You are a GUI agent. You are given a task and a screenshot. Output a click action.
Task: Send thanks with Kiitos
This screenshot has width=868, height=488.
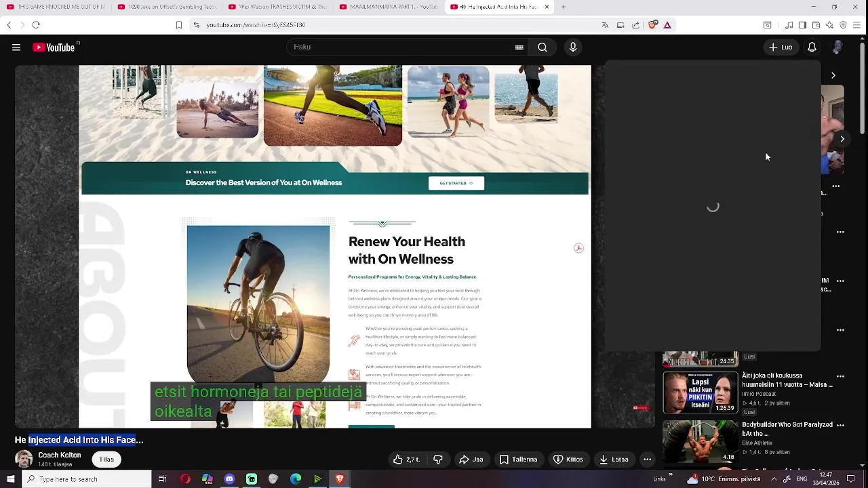[x=568, y=460]
